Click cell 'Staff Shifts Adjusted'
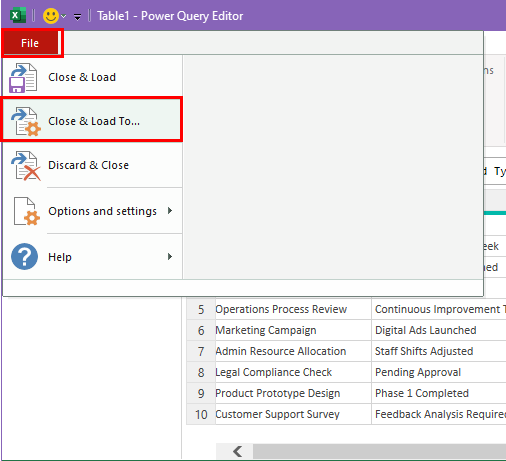This screenshot has height=461, width=506. (x=439, y=351)
